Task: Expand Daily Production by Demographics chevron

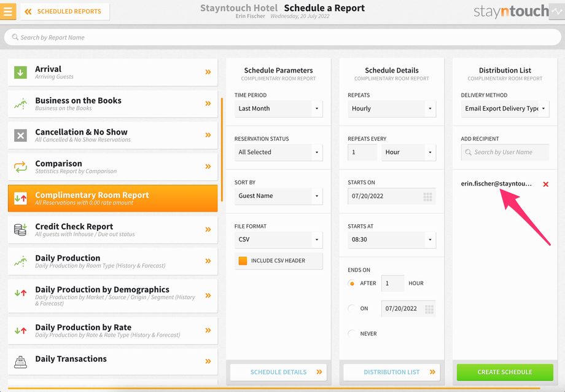Action: coord(208,296)
